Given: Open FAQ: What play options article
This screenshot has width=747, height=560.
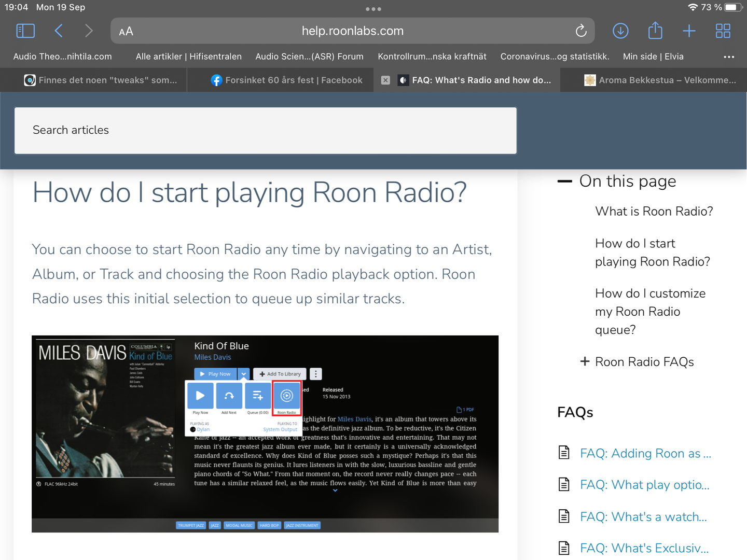Looking at the screenshot, I should (x=644, y=485).
